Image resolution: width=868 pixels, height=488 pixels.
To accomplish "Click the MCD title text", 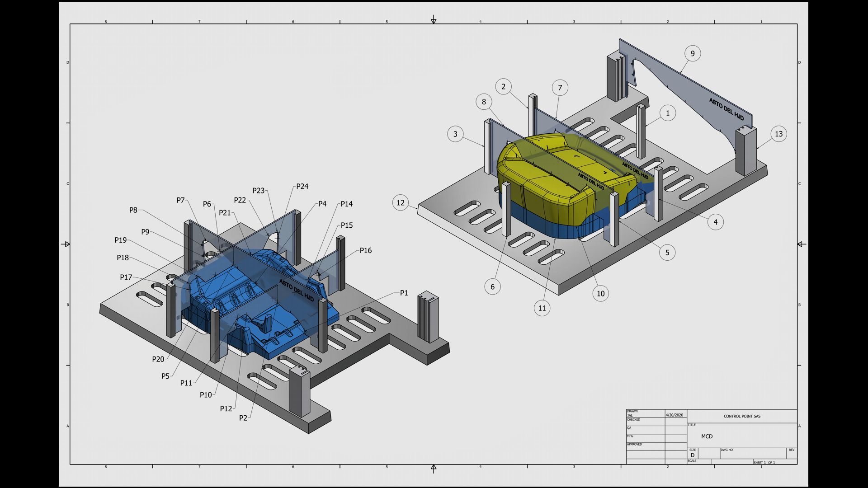I will [x=707, y=436].
